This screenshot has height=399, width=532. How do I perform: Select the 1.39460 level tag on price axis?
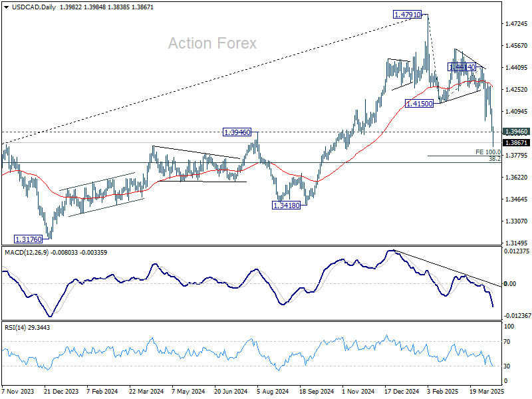pos(516,132)
